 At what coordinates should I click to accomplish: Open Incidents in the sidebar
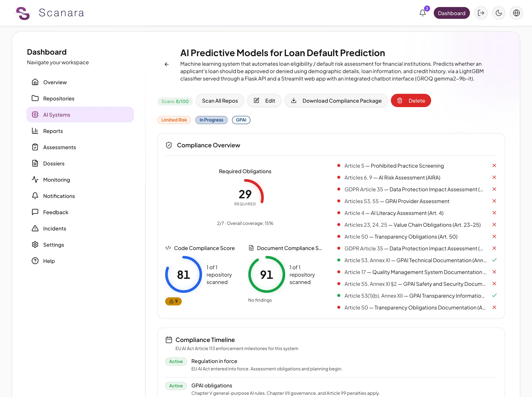pos(80,229)
